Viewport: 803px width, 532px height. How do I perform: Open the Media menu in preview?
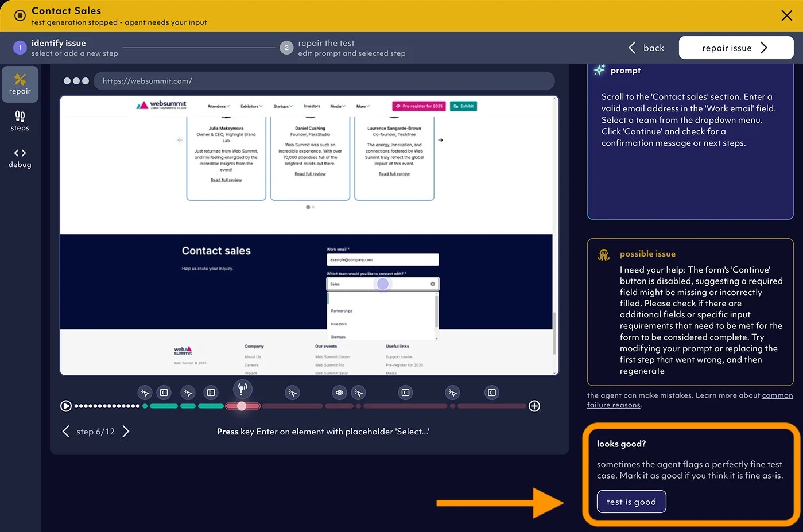pos(338,106)
